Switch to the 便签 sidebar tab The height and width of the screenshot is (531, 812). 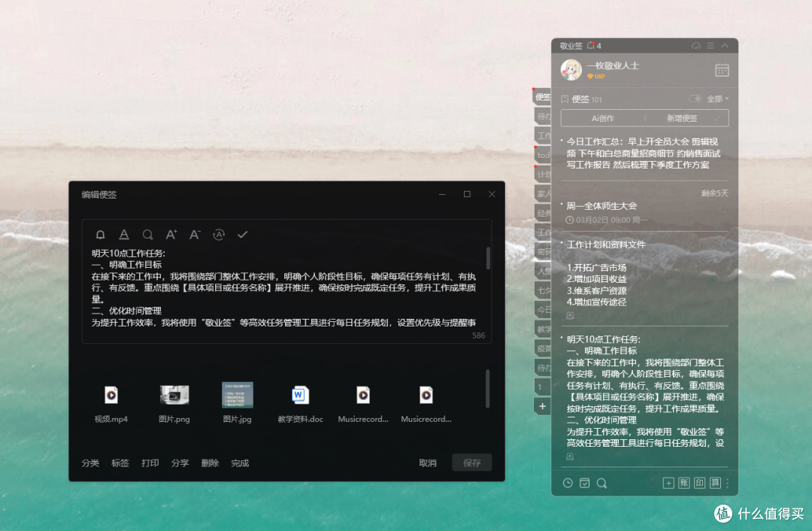(x=542, y=97)
